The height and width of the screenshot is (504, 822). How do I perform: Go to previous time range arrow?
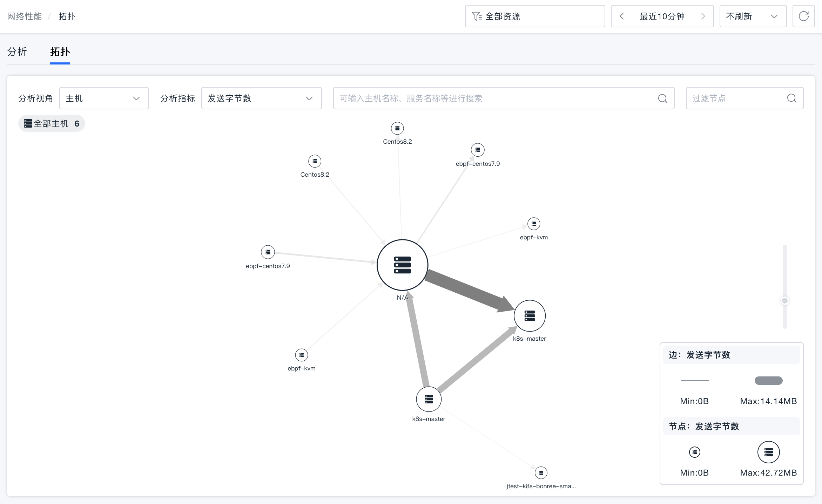pyautogui.click(x=622, y=16)
